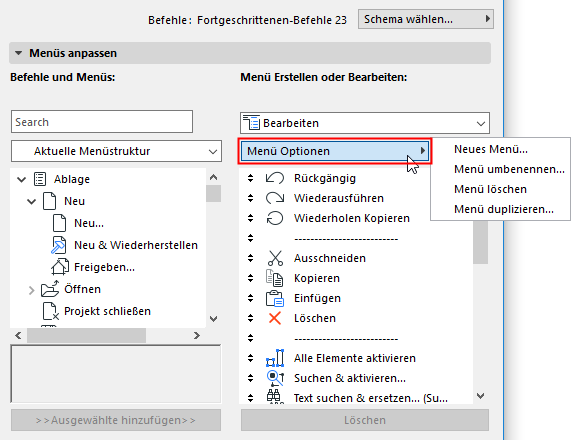Viewport: 572px width, 440px height.
Task: Click the >>Ausgewählte hinzufügen>> button
Action: [x=116, y=420]
